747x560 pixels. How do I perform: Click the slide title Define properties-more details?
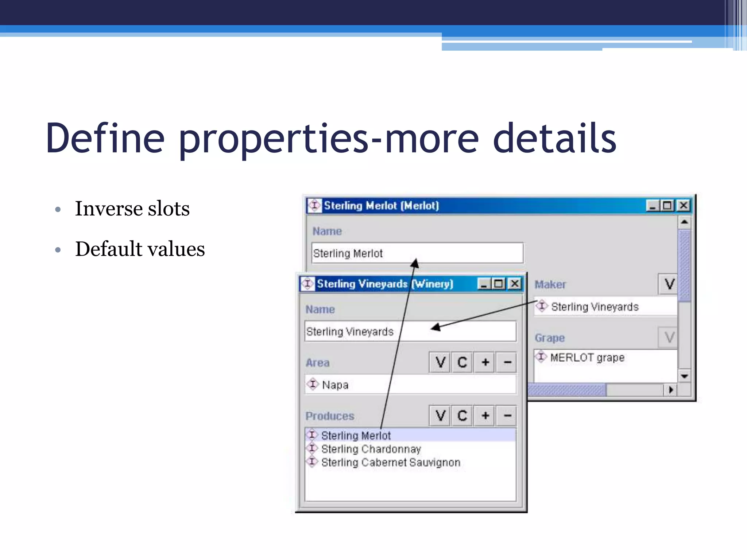click(x=331, y=139)
